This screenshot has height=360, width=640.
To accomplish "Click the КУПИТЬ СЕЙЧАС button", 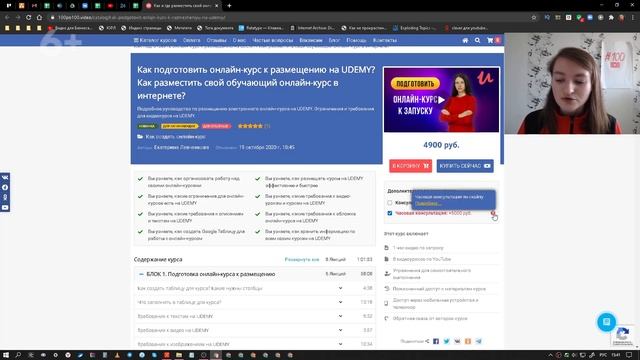I will 465,166.
